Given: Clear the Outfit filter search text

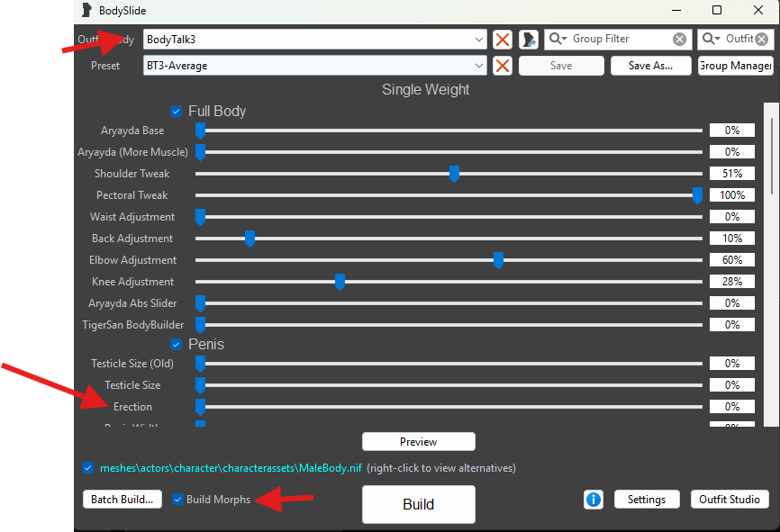Looking at the screenshot, I should pos(762,40).
